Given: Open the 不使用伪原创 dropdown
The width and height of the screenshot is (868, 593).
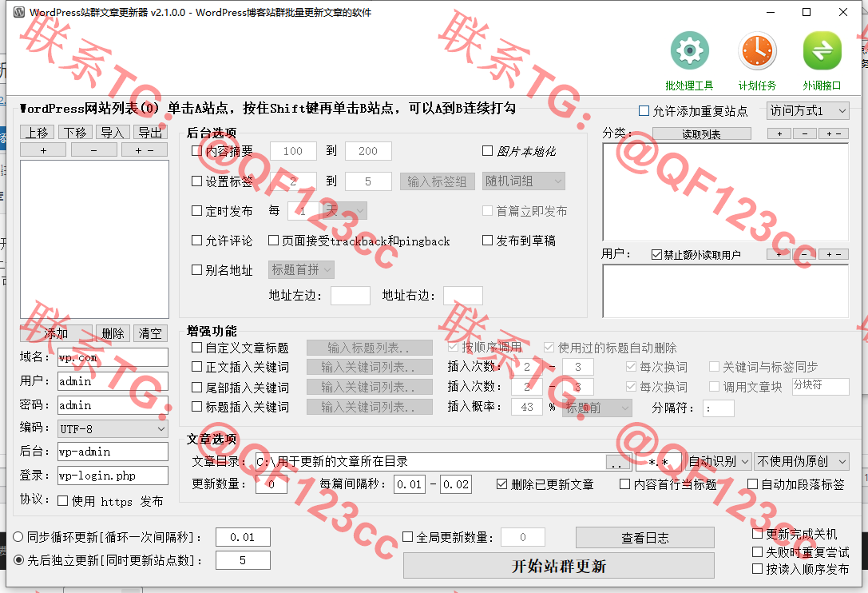Looking at the screenshot, I should point(803,462).
